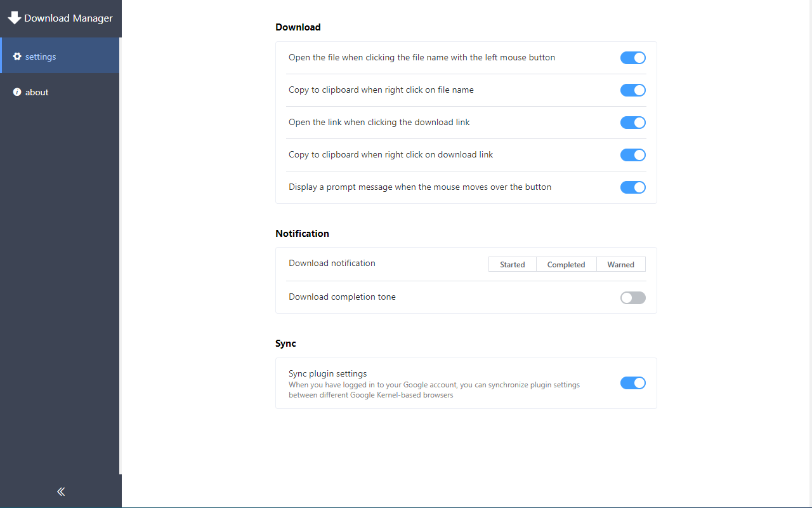Toggle prompt message on mouse over button

tap(632, 187)
